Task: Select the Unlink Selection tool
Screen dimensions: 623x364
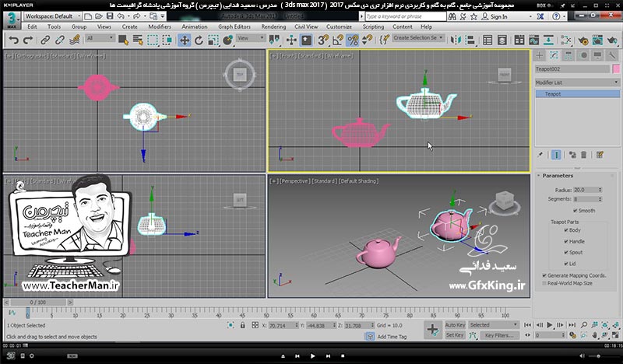Action: point(60,40)
